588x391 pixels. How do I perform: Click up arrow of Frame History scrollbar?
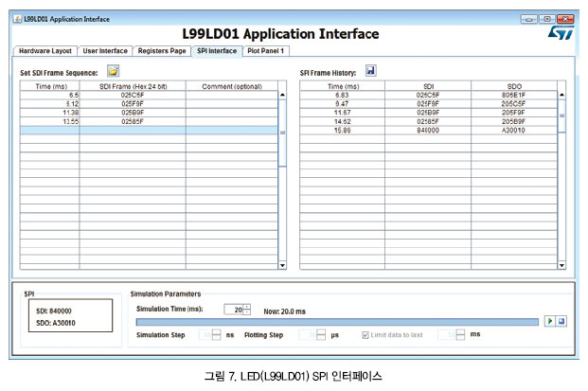pos(561,95)
